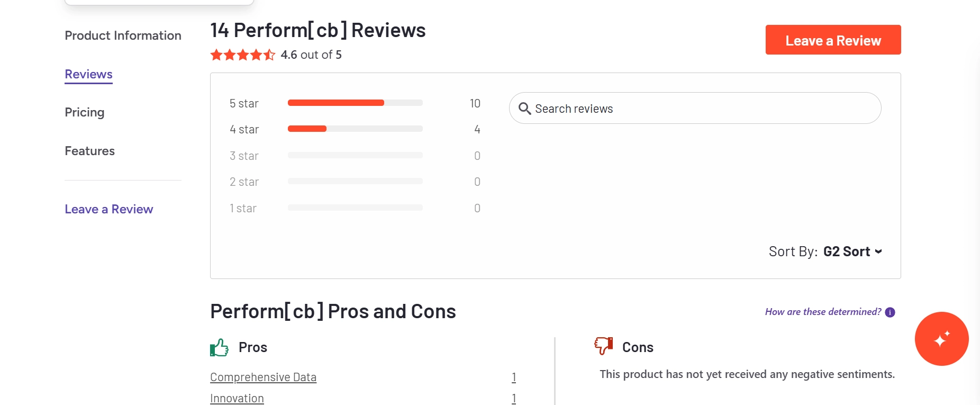Click the green thumbs-up Pros icon
The height and width of the screenshot is (405, 980).
coord(219,347)
